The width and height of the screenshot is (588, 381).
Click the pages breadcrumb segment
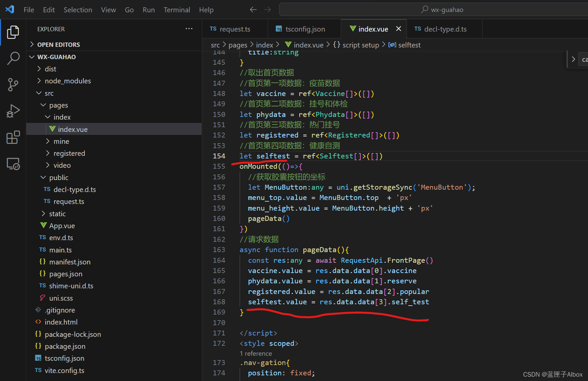coord(238,45)
